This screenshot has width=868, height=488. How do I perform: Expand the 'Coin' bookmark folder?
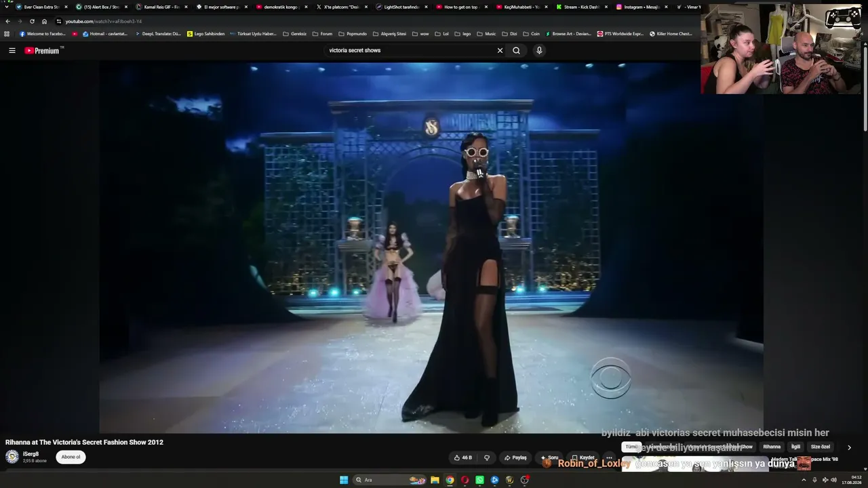[x=531, y=33]
